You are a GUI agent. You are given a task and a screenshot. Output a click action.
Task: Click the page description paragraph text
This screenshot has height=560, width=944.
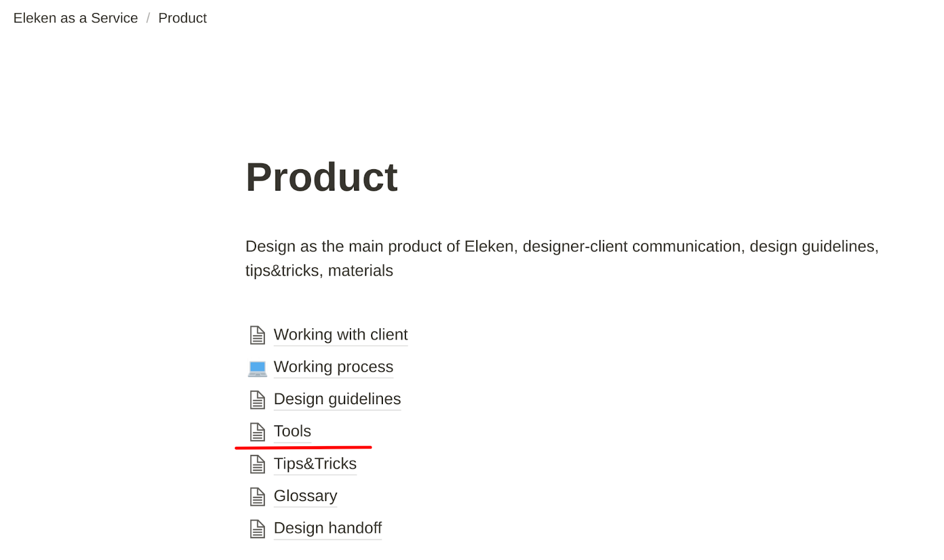point(562,258)
